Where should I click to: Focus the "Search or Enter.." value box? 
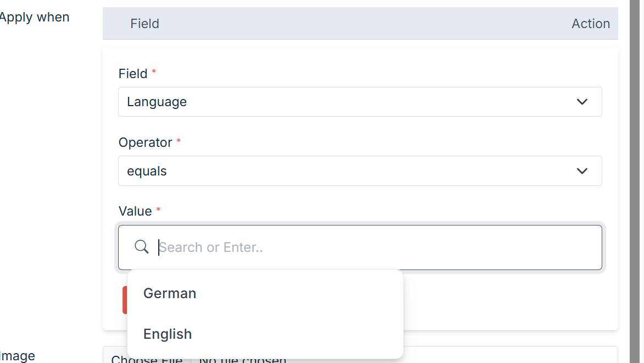tap(374, 248)
